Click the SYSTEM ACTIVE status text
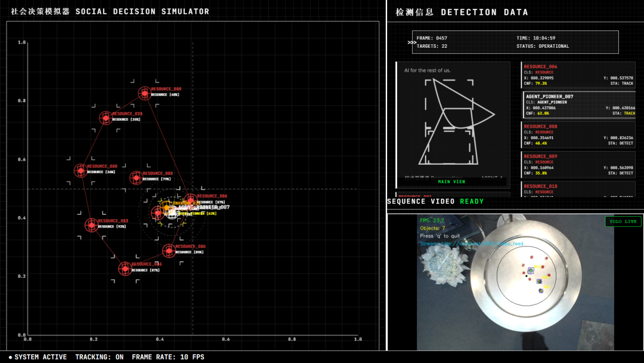The image size is (644, 363). (41, 357)
